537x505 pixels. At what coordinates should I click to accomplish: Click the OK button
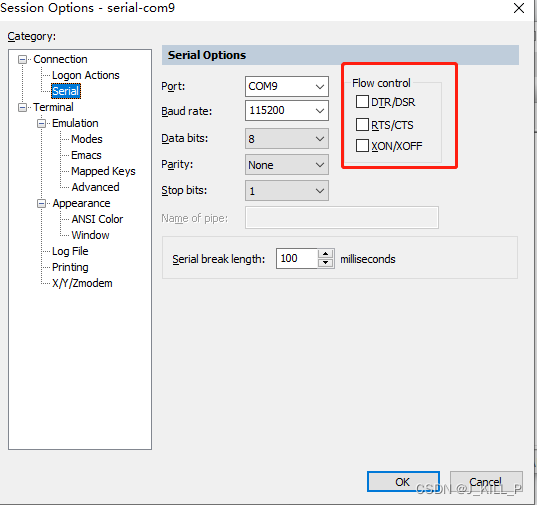(403, 482)
